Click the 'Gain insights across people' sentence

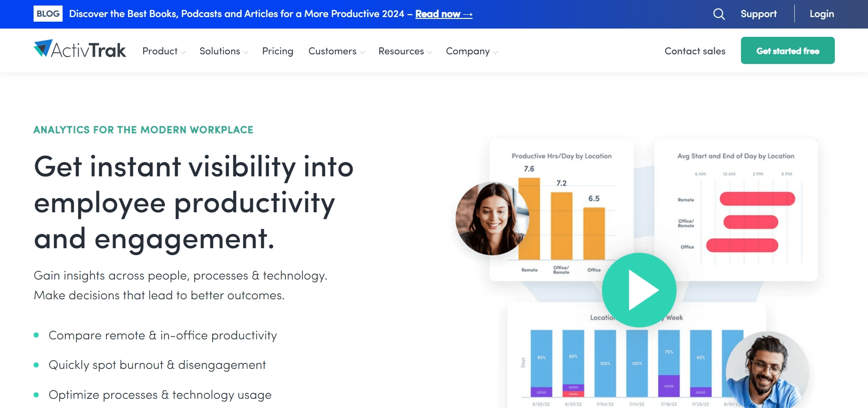[x=180, y=275]
